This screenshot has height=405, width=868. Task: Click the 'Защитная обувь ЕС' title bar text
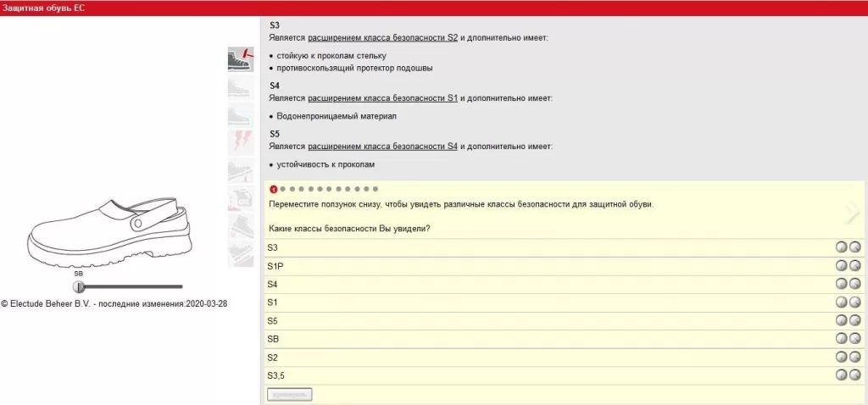click(x=43, y=8)
